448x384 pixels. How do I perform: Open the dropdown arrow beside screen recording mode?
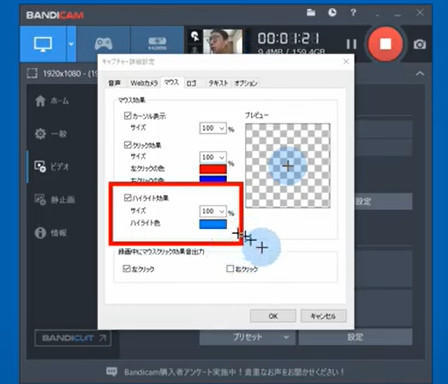click(x=71, y=44)
